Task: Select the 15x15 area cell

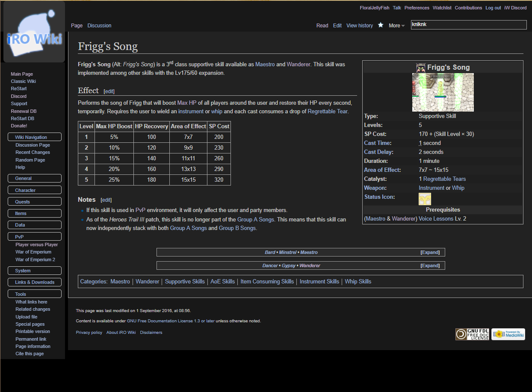Action: (188, 180)
